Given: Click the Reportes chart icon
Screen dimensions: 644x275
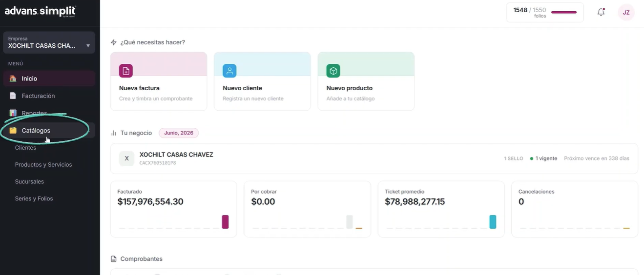Looking at the screenshot, I should pyautogui.click(x=13, y=113).
